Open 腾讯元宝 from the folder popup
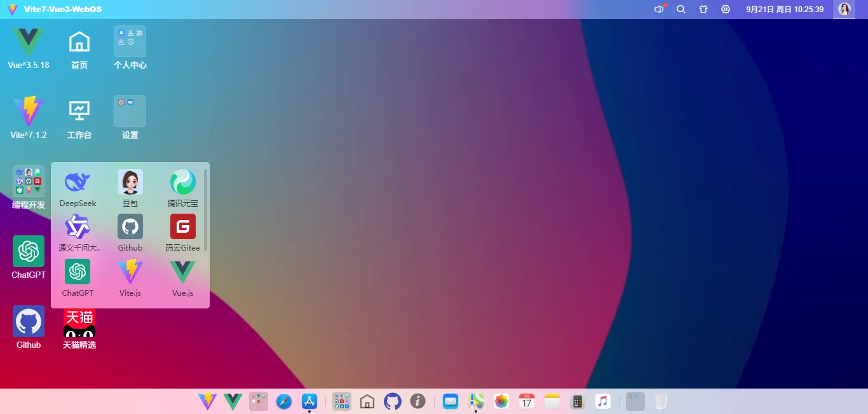This screenshot has width=868, height=414. (x=182, y=181)
